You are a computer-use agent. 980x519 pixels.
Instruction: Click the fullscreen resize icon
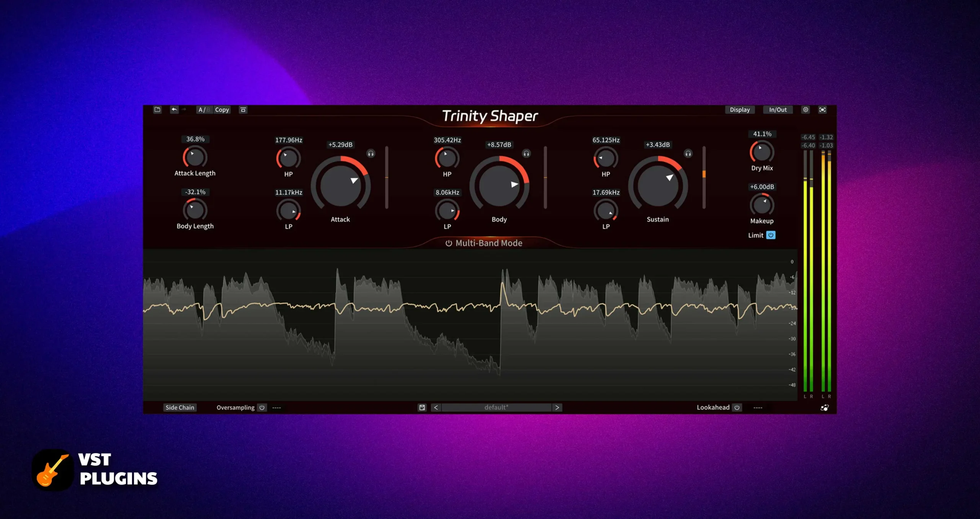pyautogui.click(x=822, y=110)
